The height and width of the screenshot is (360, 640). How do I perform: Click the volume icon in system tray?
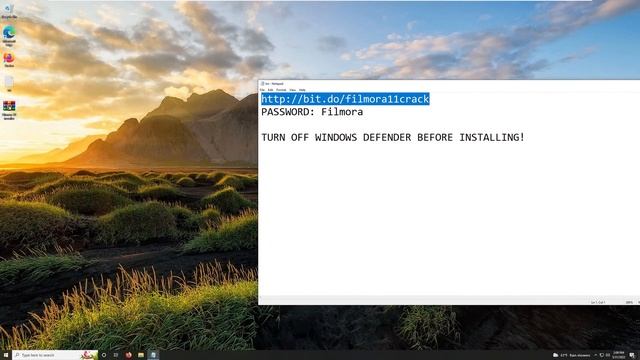click(x=608, y=355)
